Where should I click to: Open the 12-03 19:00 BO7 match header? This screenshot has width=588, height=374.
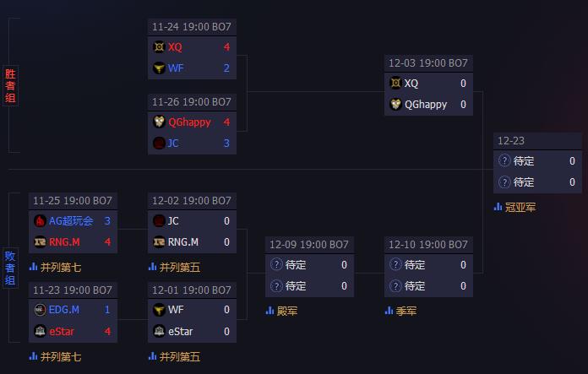pyautogui.click(x=428, y=63)
